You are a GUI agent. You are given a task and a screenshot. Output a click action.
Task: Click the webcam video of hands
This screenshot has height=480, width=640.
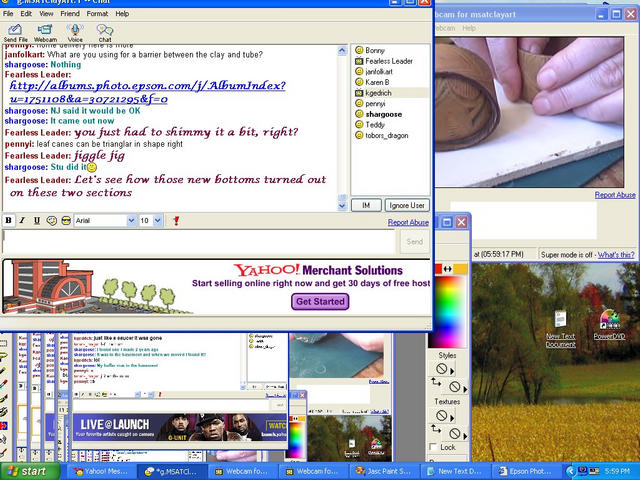pos(529,112)
